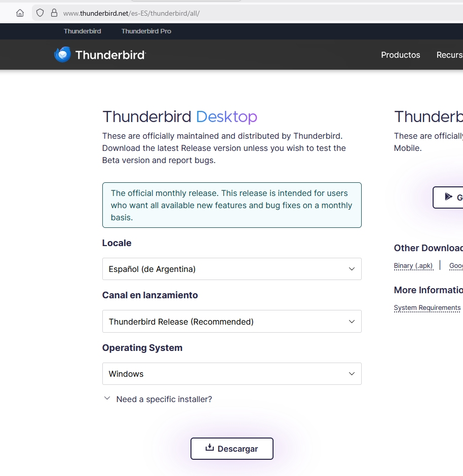Viewport: 463px width, 476px height.
Task: Click the Binary (.apk) link
Action: coord(413,266)
